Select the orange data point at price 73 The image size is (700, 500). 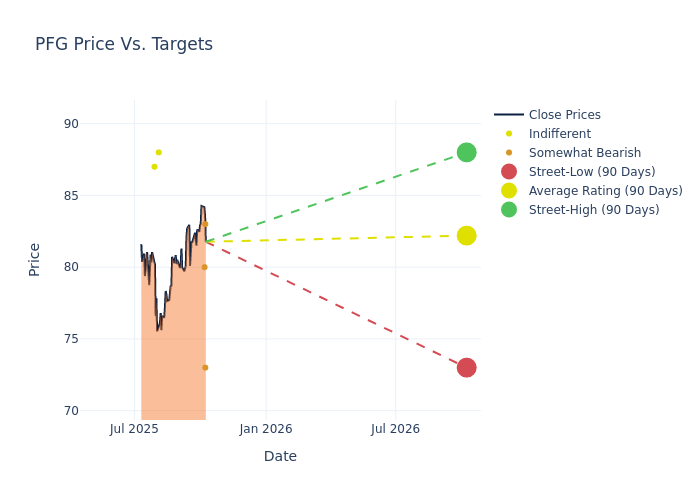point(205,368)
